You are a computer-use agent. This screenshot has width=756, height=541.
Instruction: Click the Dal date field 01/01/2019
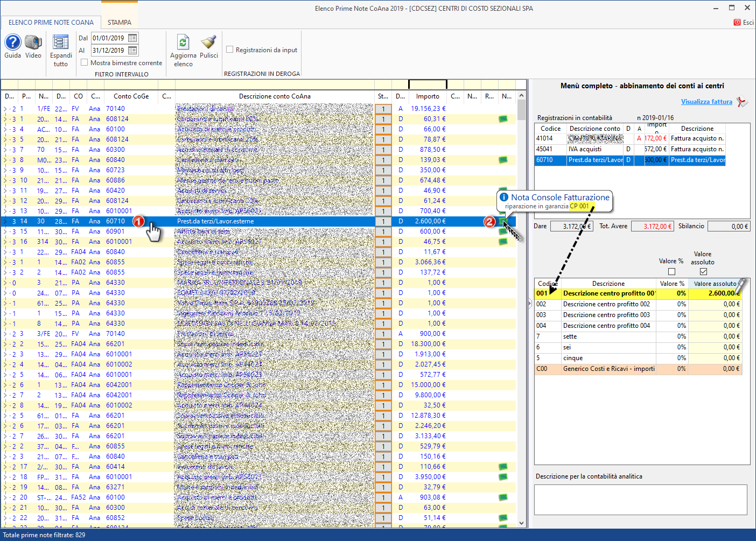point(109,38)
